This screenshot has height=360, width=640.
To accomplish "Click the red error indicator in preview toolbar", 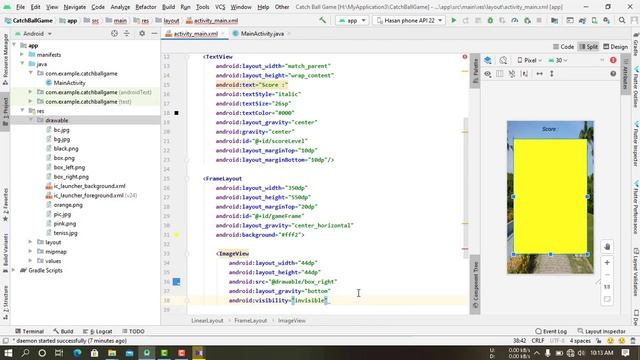I will pos(613,60).
